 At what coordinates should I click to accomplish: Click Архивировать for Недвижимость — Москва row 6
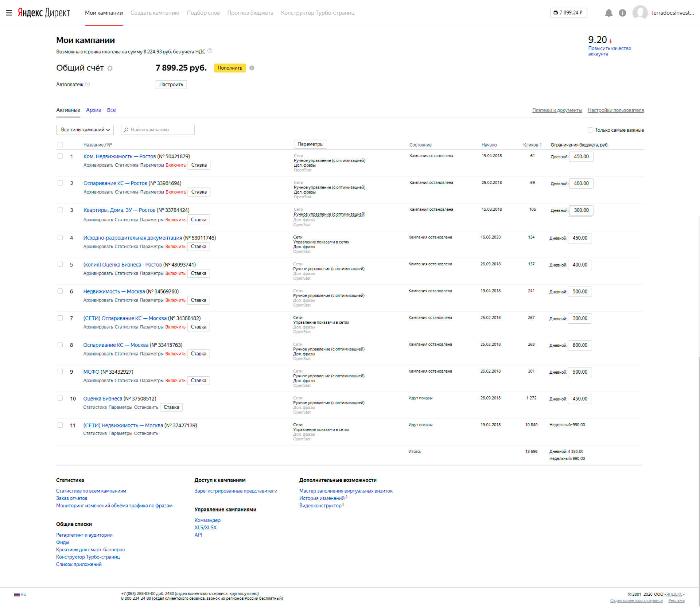tap(98, 300)
